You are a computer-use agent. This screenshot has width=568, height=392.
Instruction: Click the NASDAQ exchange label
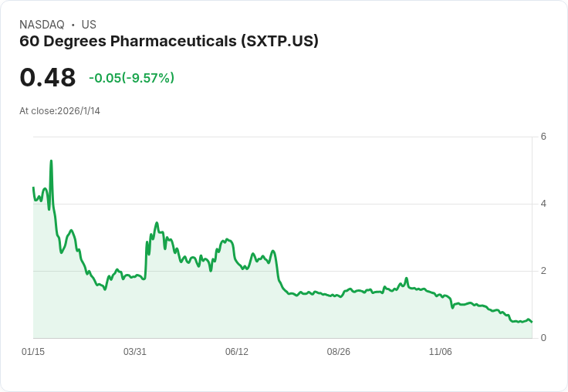42,25
